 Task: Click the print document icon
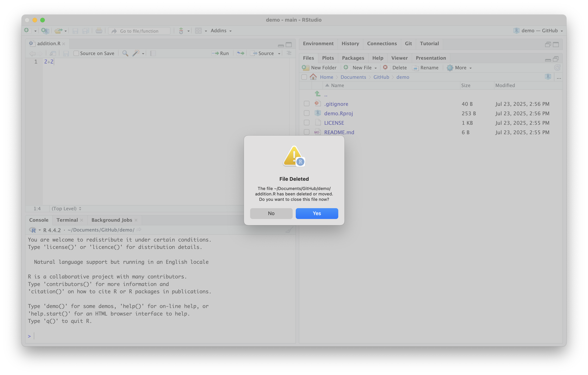tap(99, 31)
